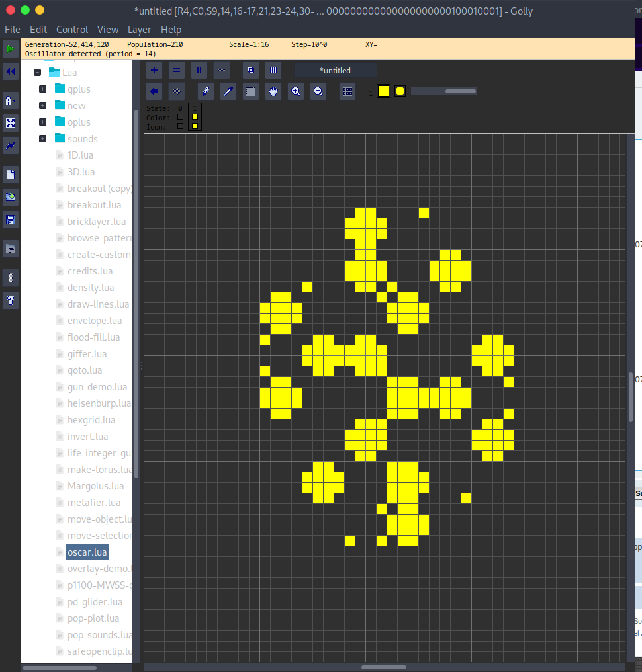Image resolution: width=642 pixels, height=672 pixels.
Task: Click the script list vertical scrollbar
Action: pos(136,294)
